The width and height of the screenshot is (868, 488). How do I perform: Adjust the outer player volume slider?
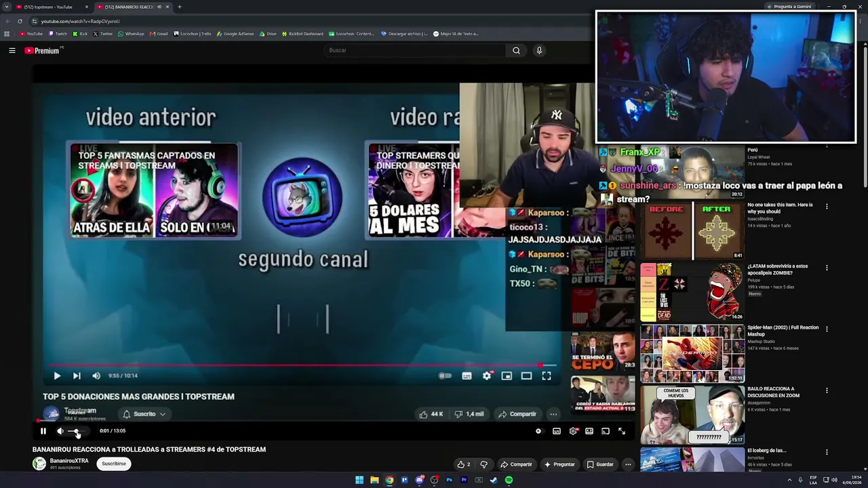click(x=76, y=431)
